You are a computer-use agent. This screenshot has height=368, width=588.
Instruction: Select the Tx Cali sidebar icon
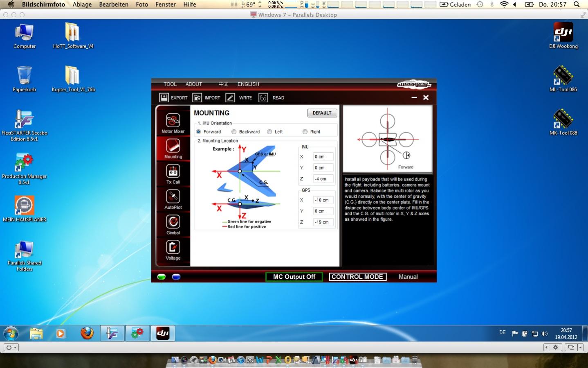pos(173,172)
